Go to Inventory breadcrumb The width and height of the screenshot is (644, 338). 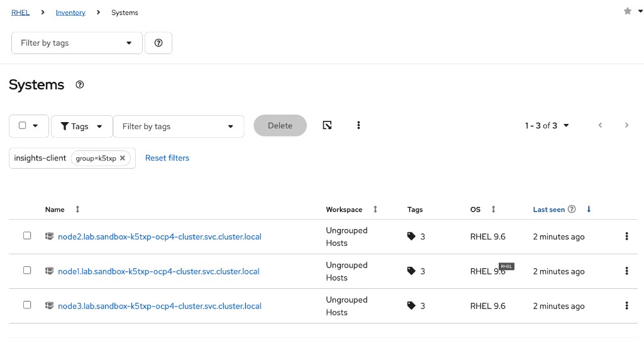click(x=70, y=13)
